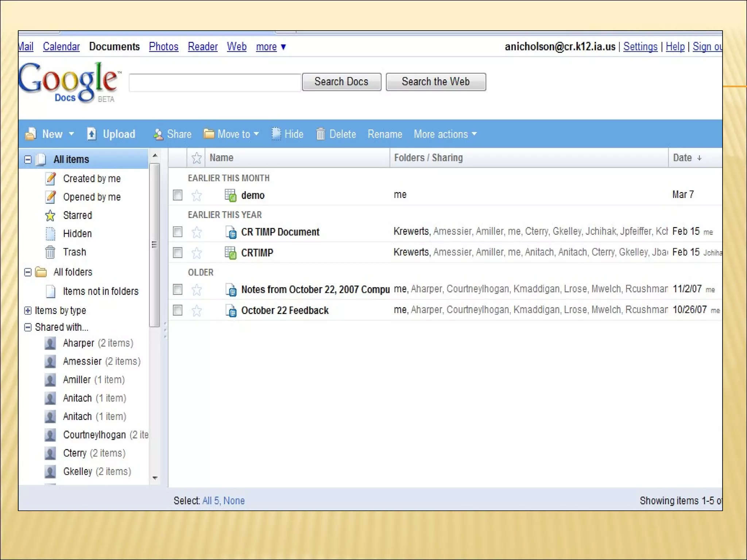Click in the search text field
The image size is (747, 560).
215,82
